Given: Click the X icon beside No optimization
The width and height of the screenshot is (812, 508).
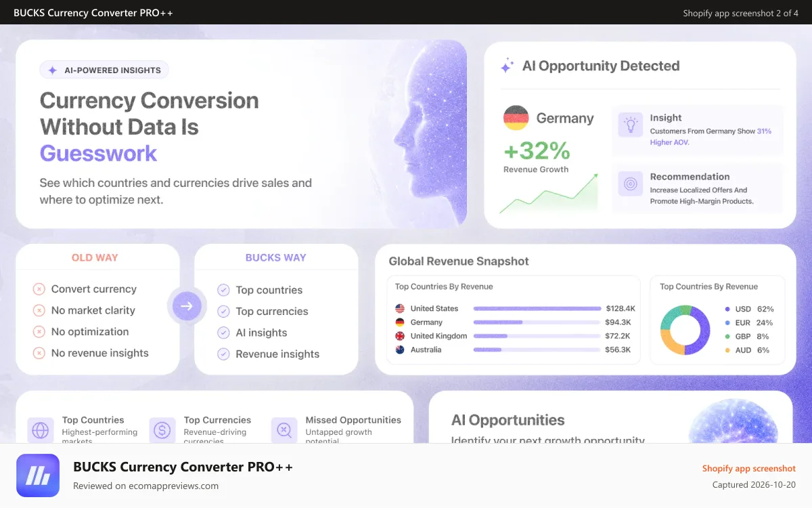Looking at the screenshot, I should click(x=39, y=332).
